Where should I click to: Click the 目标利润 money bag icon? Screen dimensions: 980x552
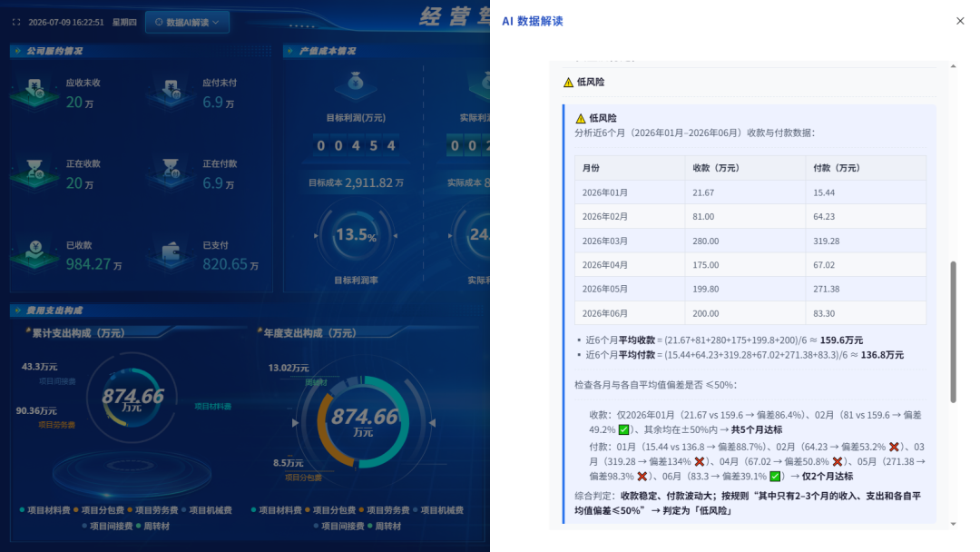click(356, 84)
